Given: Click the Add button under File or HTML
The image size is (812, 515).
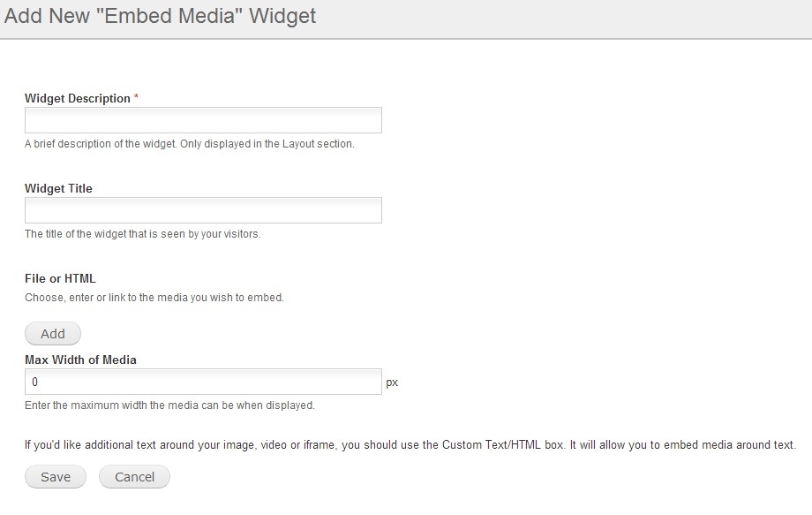Looking at the screenshot, I should (53, 334).
